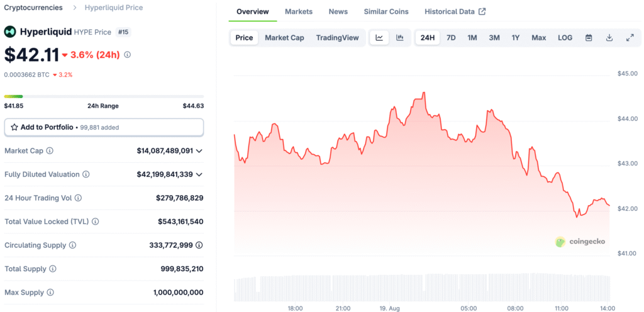The image size is (644, 312).
Task: Open the Market Cap info tooltip icon
Action: [50, 151]
